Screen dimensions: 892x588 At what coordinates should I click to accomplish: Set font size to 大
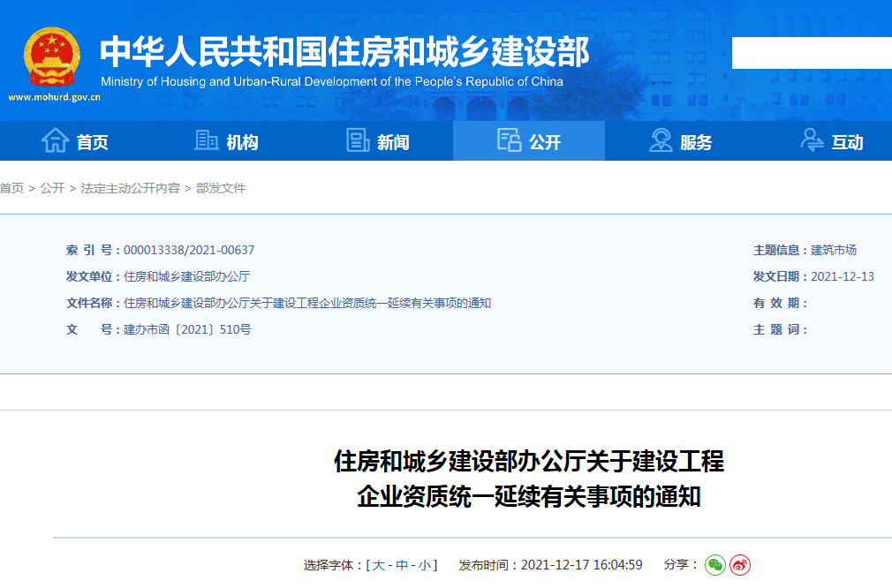point(378,565)
